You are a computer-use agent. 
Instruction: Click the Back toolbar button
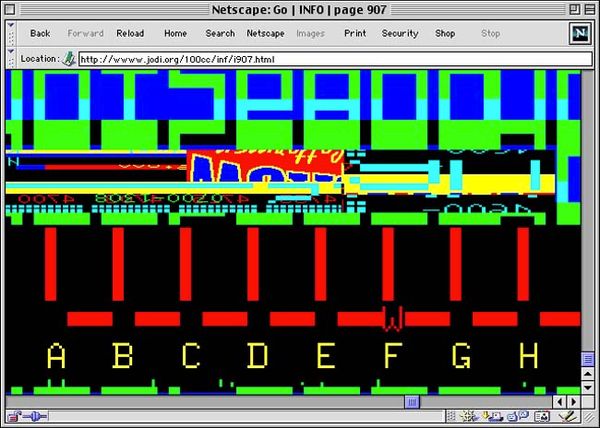pos(40,34)
